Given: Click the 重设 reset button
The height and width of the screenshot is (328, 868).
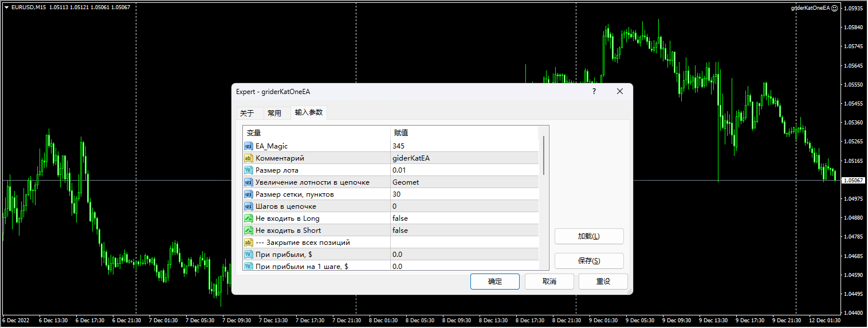Looking at the screenshot, I should point(603,282).
